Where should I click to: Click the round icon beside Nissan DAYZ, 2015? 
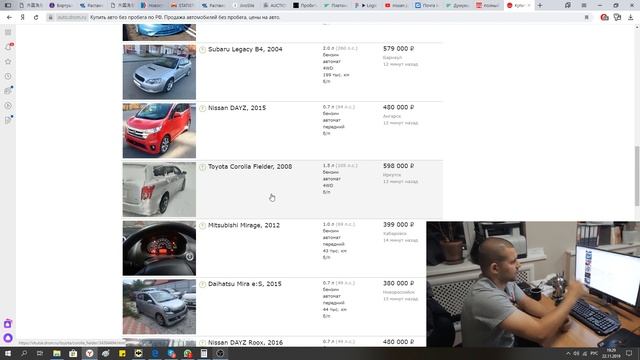(x=202, y=108)
